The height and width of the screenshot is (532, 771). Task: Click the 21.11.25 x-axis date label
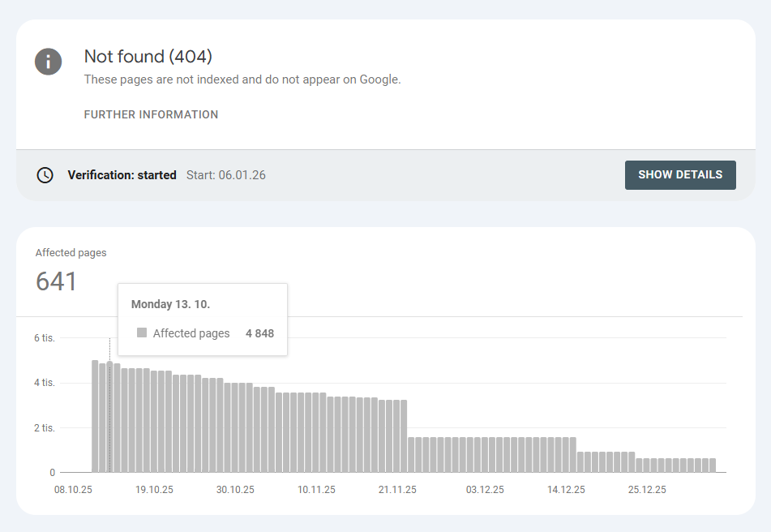[x=397, y=490]
